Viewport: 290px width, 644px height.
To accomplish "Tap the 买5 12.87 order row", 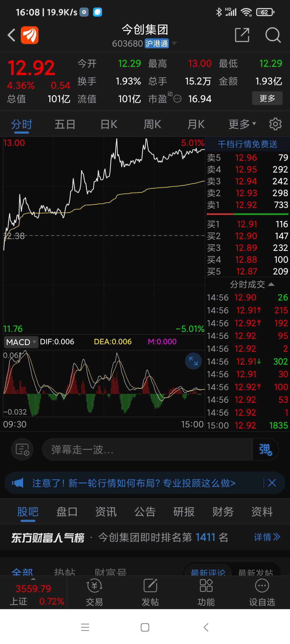I will 247,272.
